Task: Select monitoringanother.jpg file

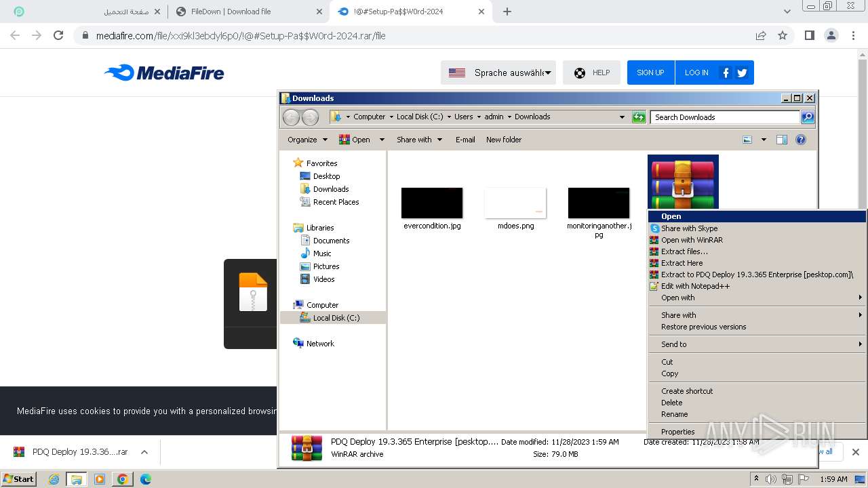Action: (x=599, y=213)
